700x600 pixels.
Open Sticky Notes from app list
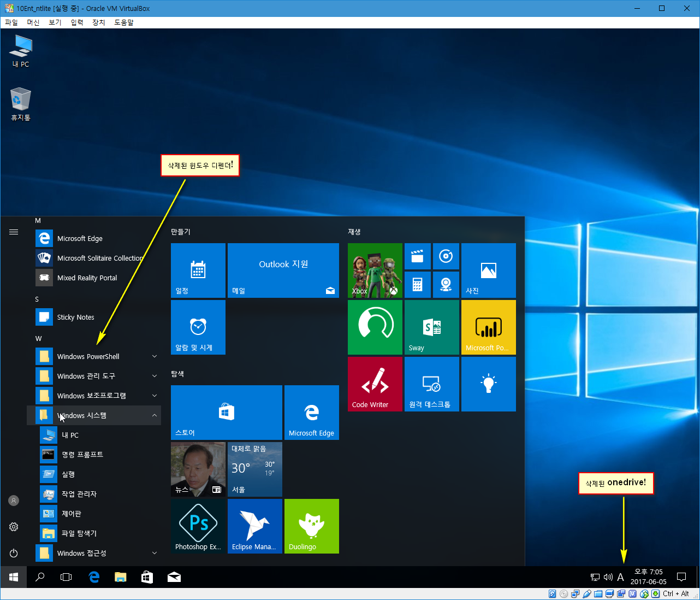[x=94, y=317]
